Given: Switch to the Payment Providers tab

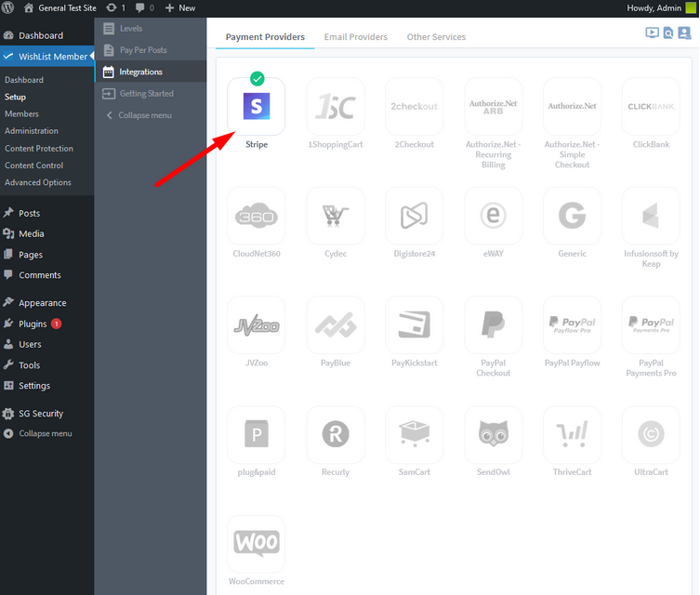Looking at the screenshot, I should 265,37.
